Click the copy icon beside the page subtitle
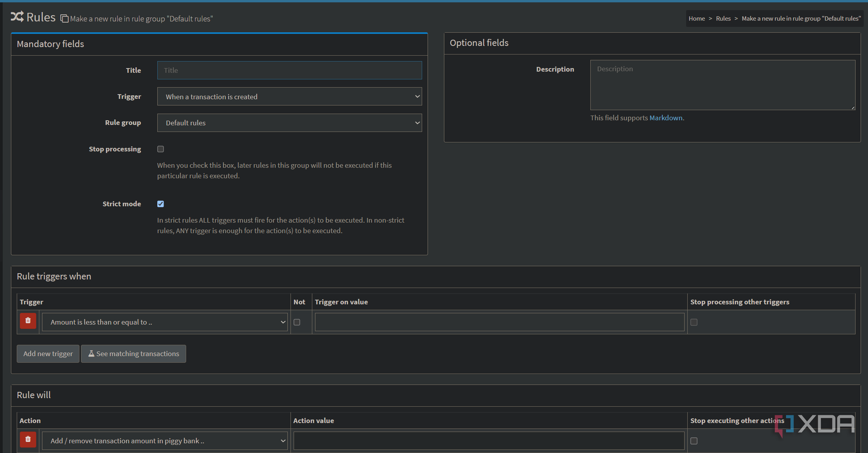The height and width of the screenshot is (453, 868). pos(65,19)
